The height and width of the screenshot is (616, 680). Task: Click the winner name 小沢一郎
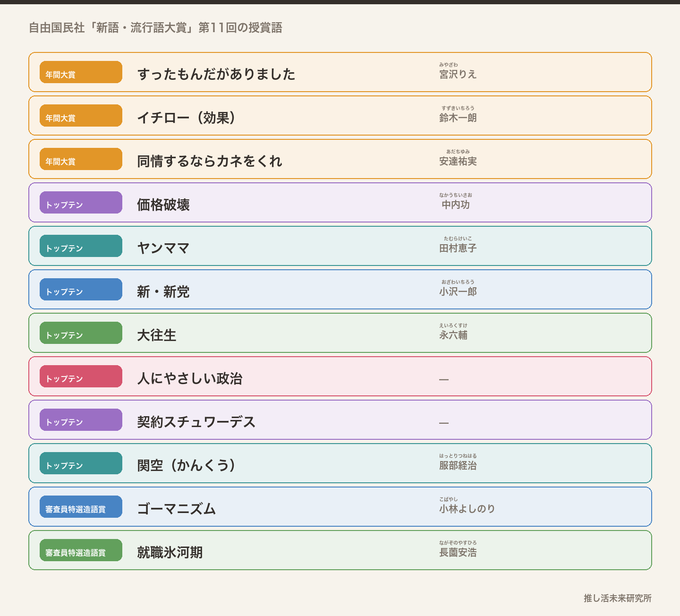click(x=458, y=291)
